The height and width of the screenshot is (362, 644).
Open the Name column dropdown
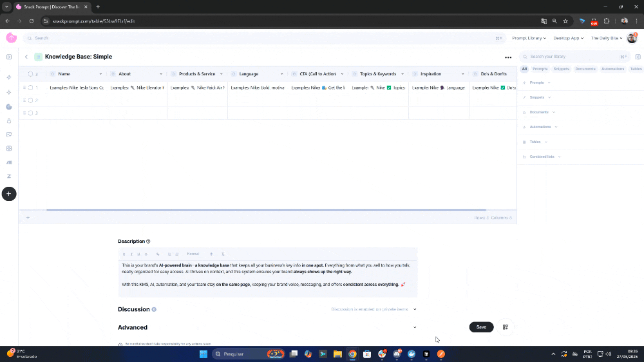coord(100,74)
